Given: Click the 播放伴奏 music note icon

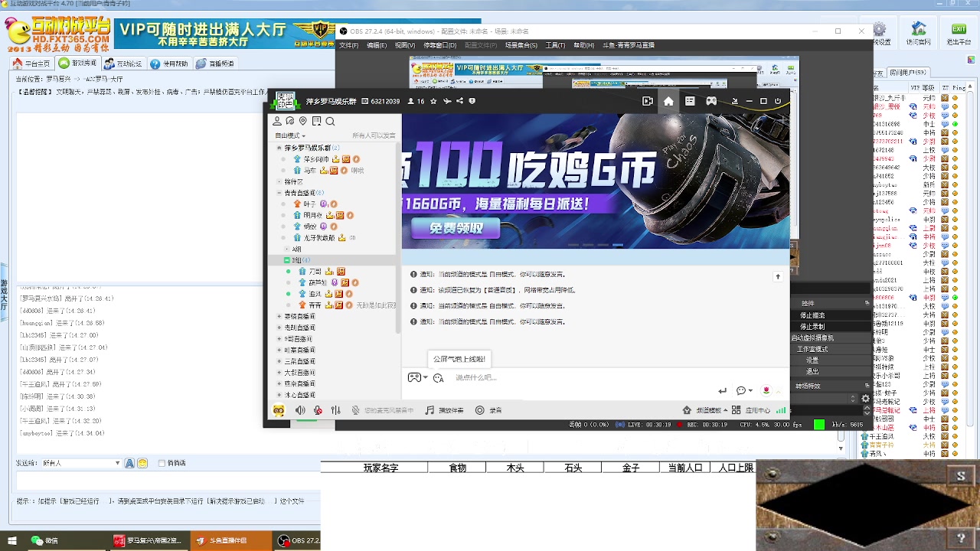Looking at the screenshot, I should click(x=430, y=410).
